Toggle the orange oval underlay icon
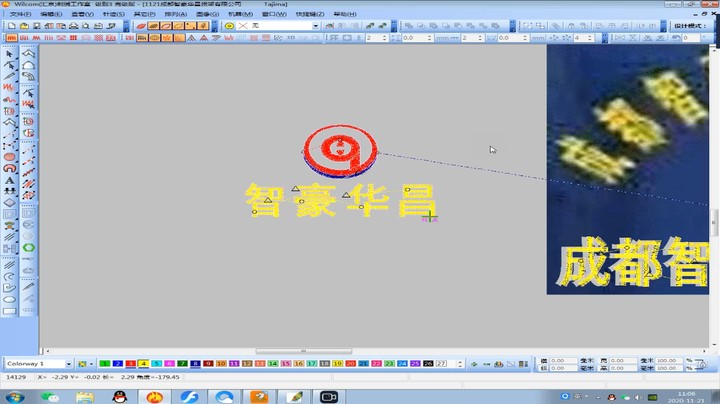This screenshot has height=404, width=720. tap(154, 38)
